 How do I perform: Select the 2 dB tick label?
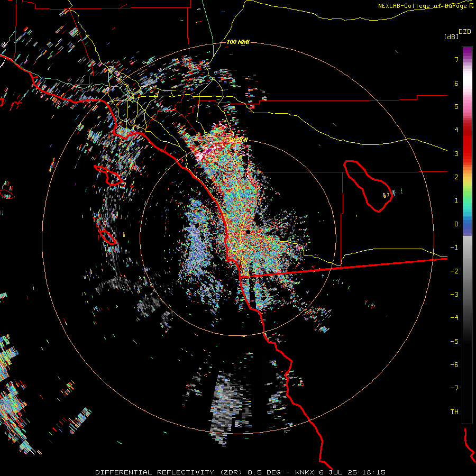tap(456, 177)
